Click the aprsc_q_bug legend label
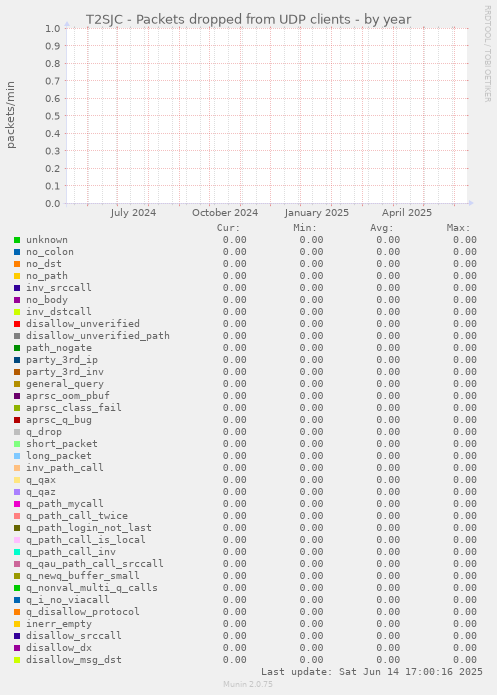497x695 pixels. click(59, 420)
